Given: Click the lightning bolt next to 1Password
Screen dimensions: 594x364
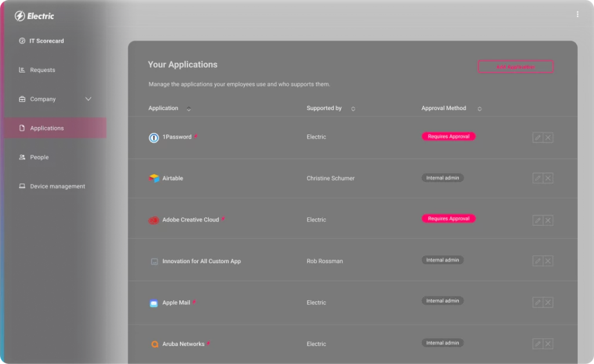Looking at the screenshot, I should pos(197,136).
